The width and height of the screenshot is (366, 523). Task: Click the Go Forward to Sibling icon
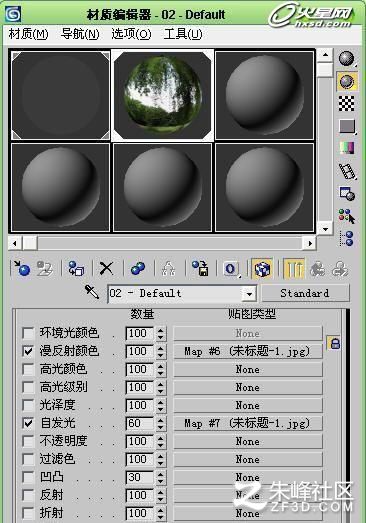coord(340,269)
